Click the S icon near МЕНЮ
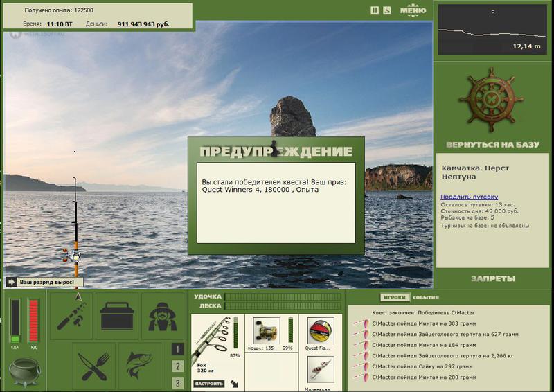Screen dimensions: 554x392 pos(387,10)
